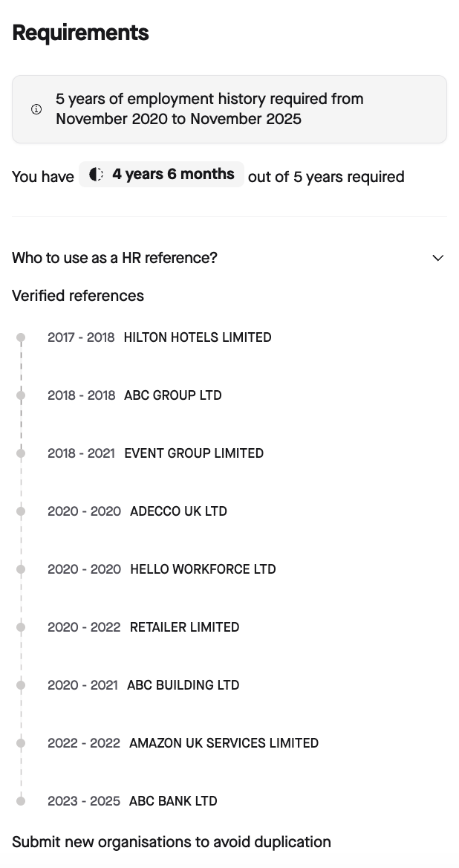Click the timeline dot for ABC BANK LTD
This screenshot has height=868, width=459.
coord(22,800)
